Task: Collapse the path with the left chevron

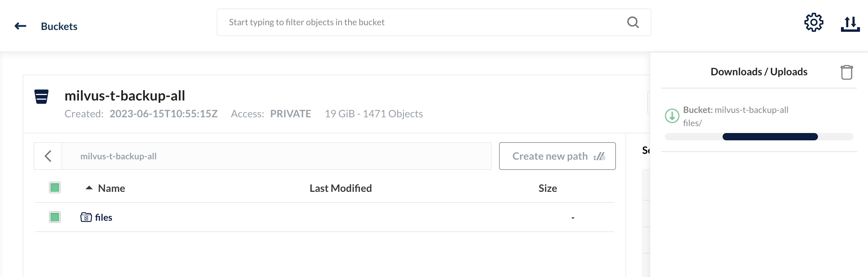Action: click(47, 156)
